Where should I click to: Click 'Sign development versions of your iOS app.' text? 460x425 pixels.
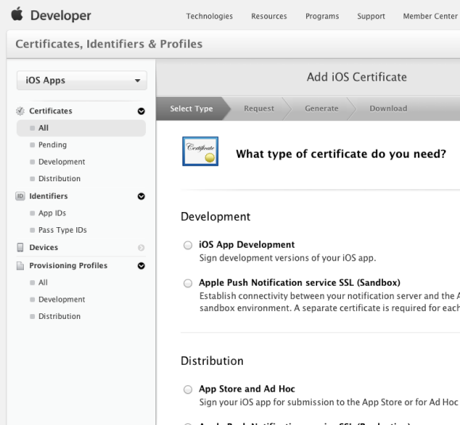click(x=288, y=258)
